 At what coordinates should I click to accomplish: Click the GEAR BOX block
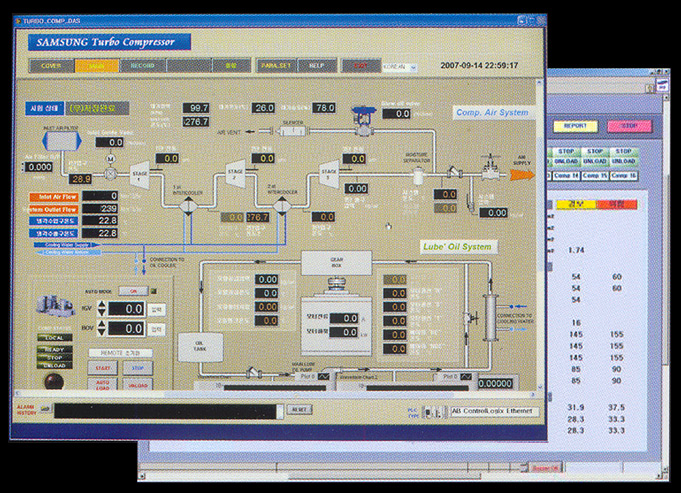[337, 262]
